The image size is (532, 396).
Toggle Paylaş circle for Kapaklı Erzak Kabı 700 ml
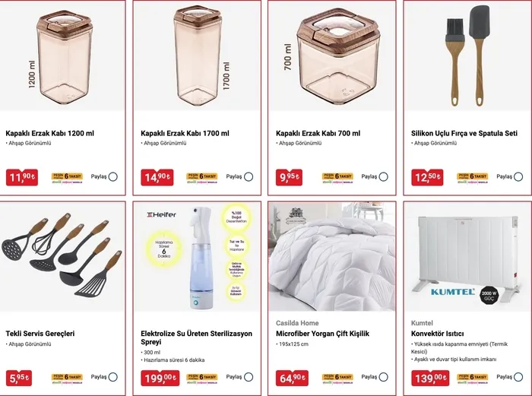point(383,176)
